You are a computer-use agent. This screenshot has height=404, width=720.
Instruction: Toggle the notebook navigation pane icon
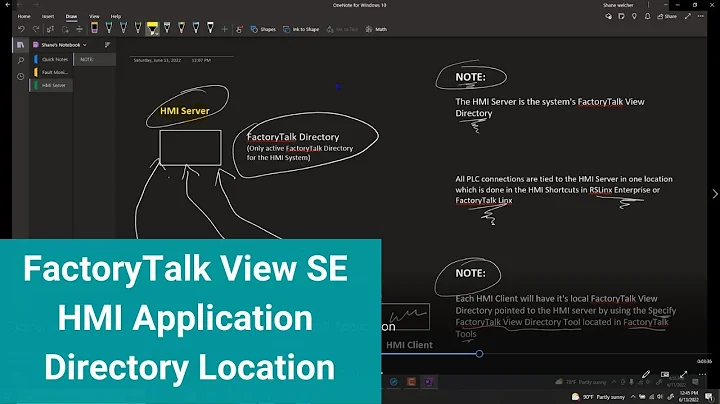pos(20,45)
